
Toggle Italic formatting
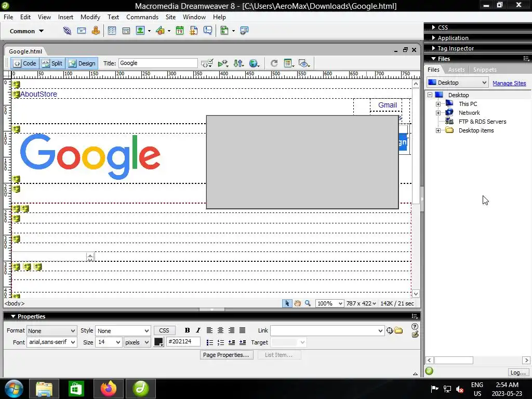[x=198, y=330]
